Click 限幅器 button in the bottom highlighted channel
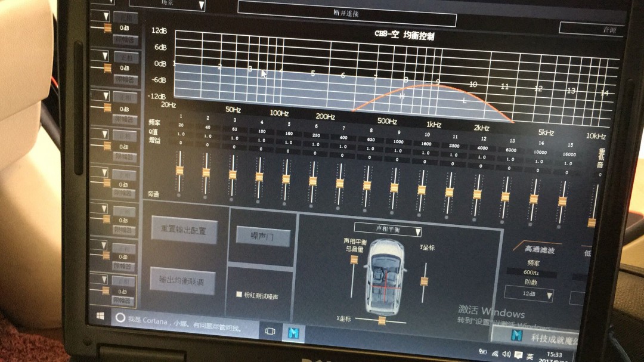 click(x=122, y=301)
